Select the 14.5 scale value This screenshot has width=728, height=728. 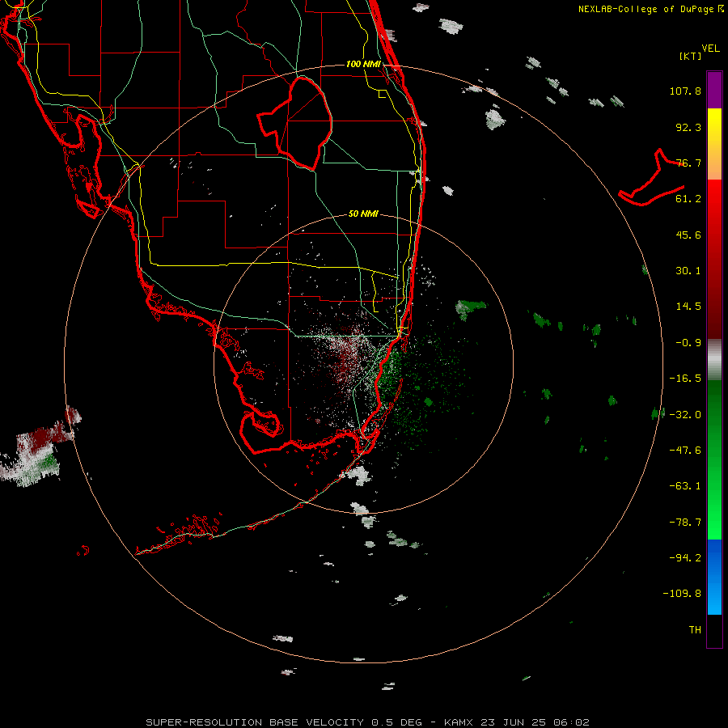point(688,307)
